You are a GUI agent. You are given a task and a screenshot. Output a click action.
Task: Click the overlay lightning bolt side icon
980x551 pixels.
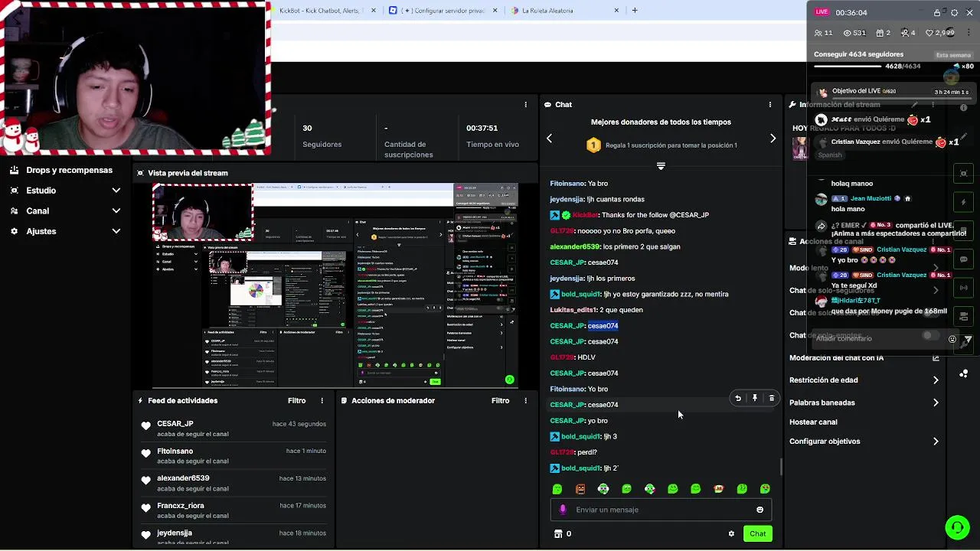coord(964,202)
